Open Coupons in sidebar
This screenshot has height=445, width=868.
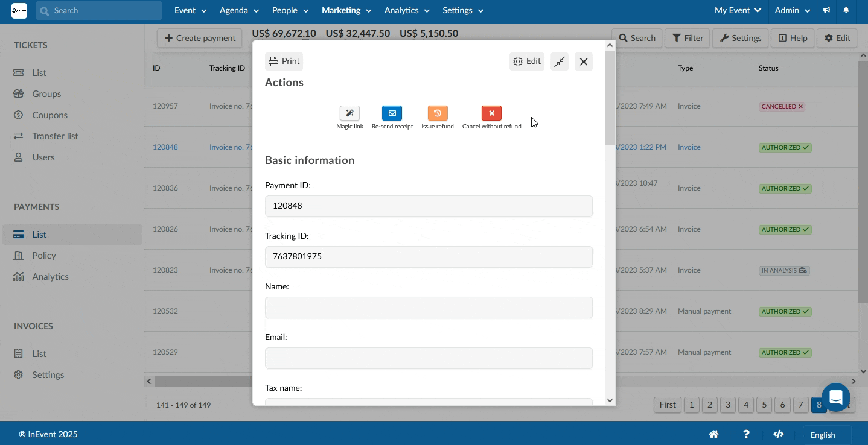click(x=49, y=115)
